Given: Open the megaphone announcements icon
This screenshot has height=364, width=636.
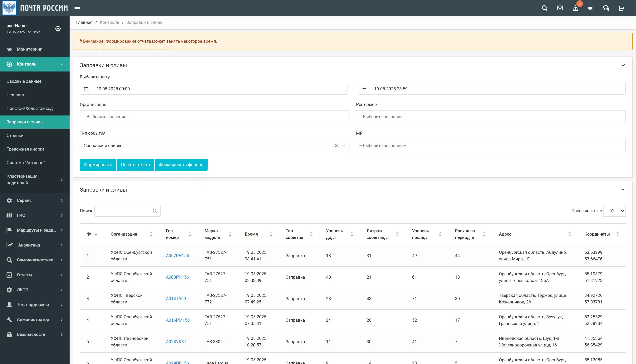Looking at the screenshot, I should coord(591,8).
